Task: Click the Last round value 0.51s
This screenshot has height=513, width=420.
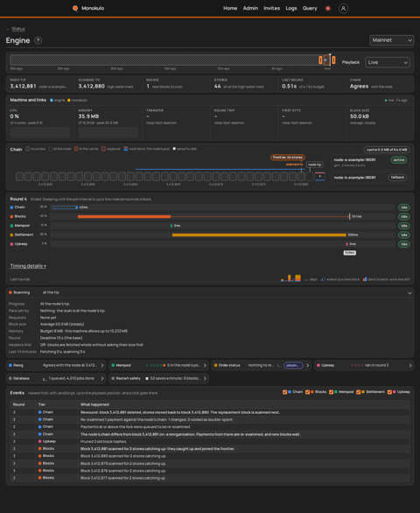Action: coord(289,87)
